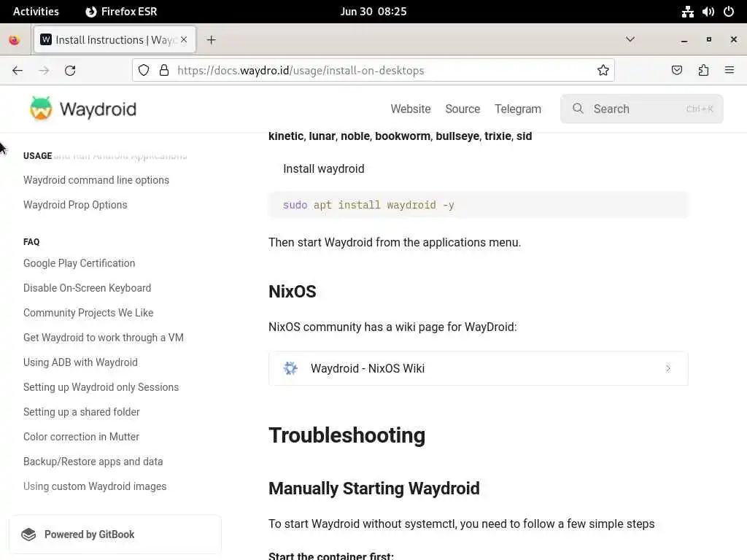747x560 pixels.
Task: Open the Telegram nav link
Action: 518,109
